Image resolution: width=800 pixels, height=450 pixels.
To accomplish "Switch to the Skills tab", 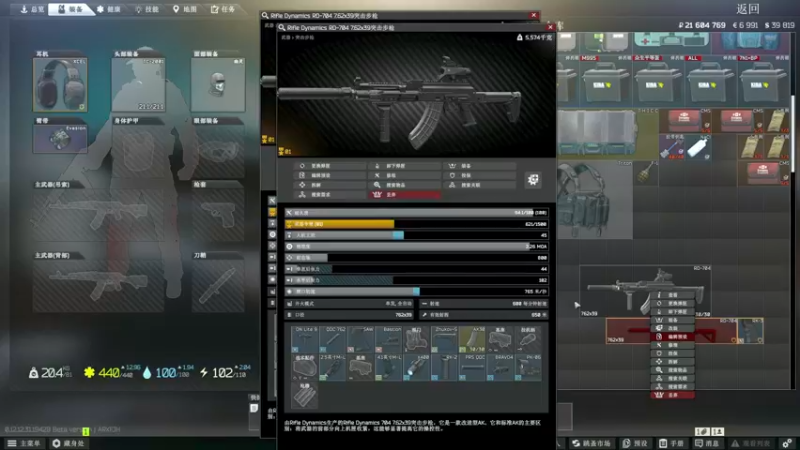I will (147, 9).
